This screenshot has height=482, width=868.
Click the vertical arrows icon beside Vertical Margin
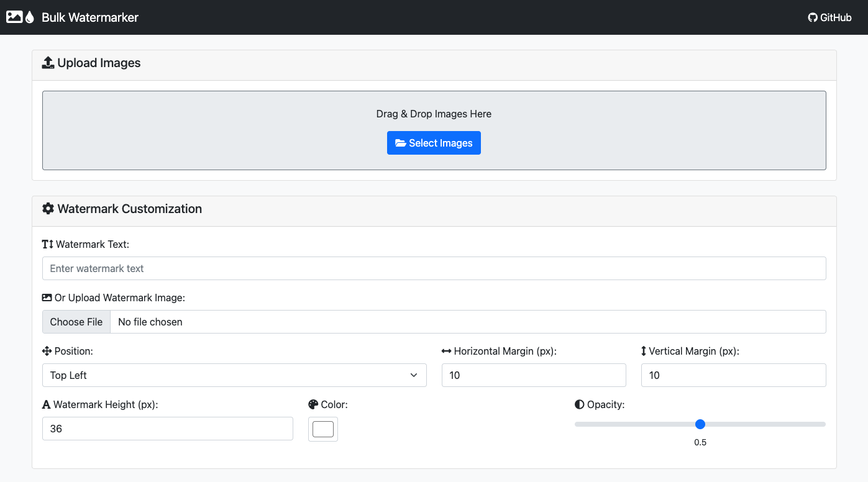point(644,352)
